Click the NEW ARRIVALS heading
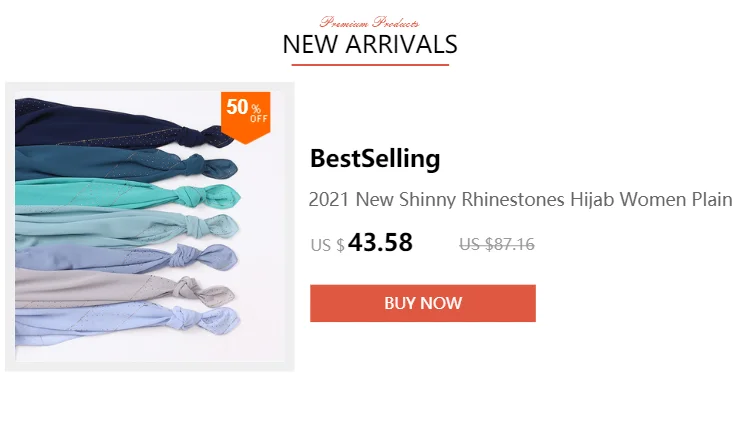The height and width of the screenshot is (424, 738). [x=370, y=45]
